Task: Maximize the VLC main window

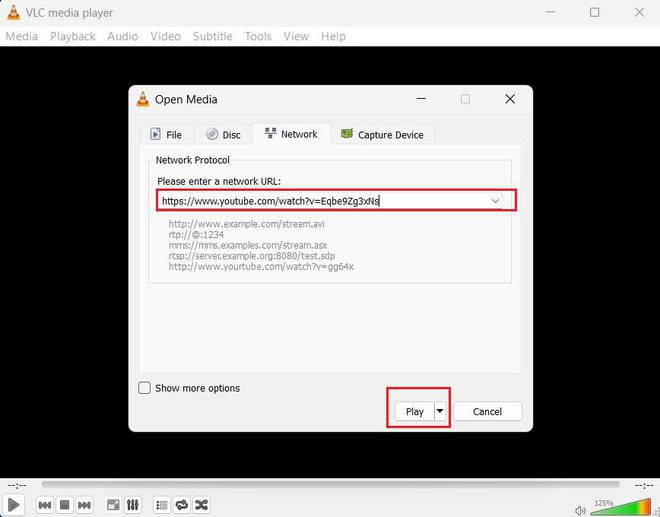Action: coord(594,12)
